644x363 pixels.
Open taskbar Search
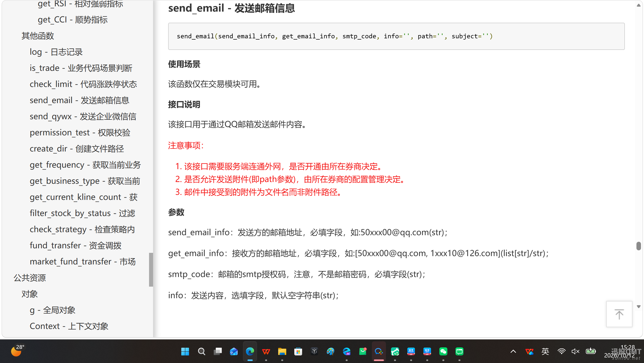(x=201, y=351)
